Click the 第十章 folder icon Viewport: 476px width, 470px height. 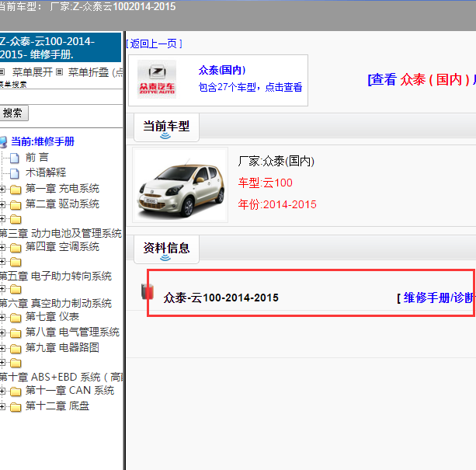16,363
